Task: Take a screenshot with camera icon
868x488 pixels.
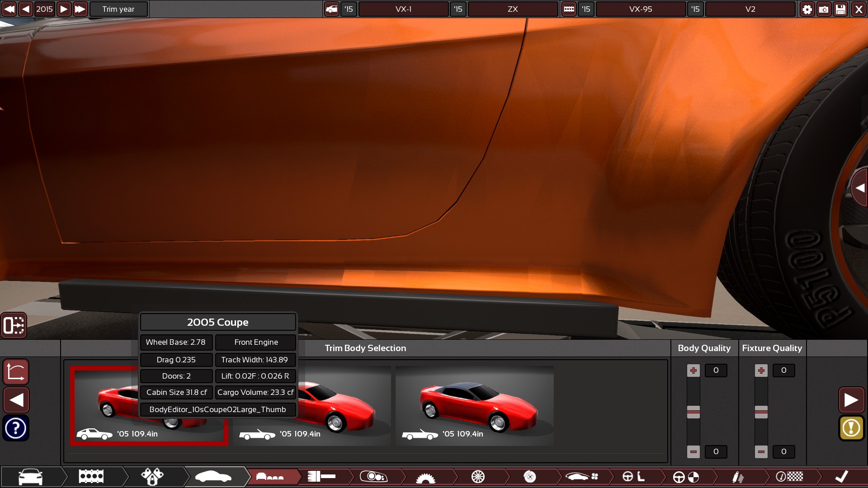Action: (824, 9)
